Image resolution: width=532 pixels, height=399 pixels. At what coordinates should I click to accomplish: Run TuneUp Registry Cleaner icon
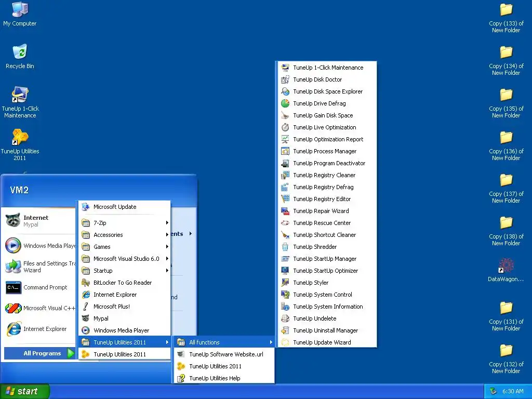(285, 175)
